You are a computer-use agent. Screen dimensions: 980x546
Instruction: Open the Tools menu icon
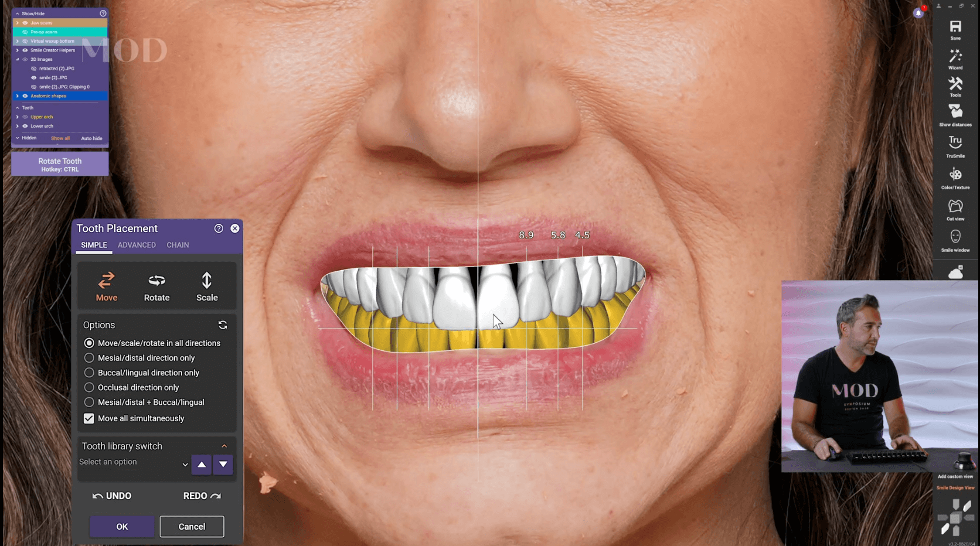[955, 84]
